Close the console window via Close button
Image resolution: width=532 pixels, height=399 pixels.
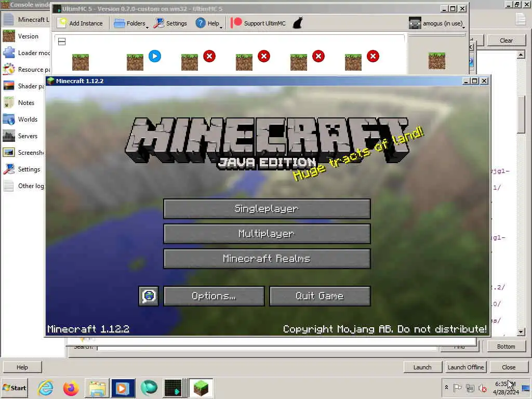point(509,367)
